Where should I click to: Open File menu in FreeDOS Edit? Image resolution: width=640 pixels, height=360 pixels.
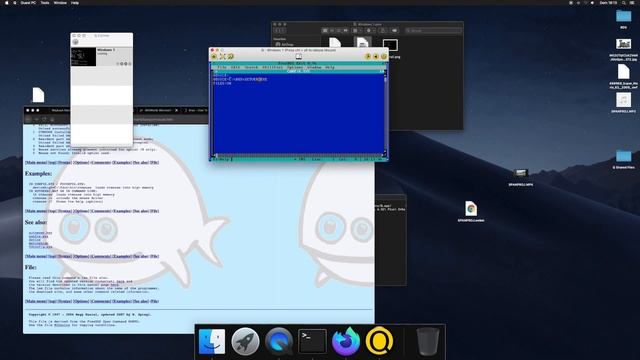click(222, 67)
